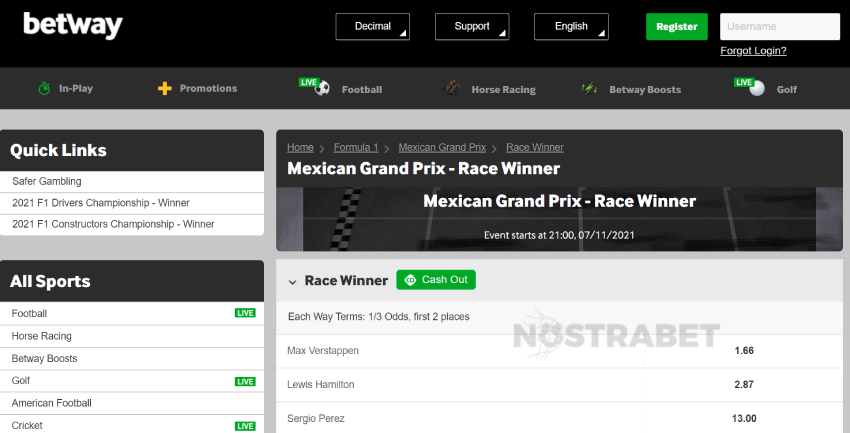Select Football in All Sports list
Image resolution: width=850 pixels, height=433 pixels.
click(x=132, y=313)
